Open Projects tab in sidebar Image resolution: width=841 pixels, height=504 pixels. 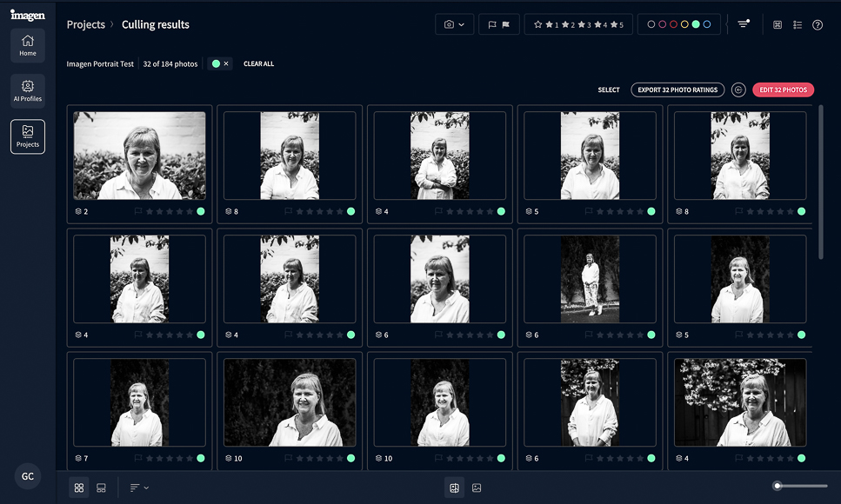pos(28,136)
